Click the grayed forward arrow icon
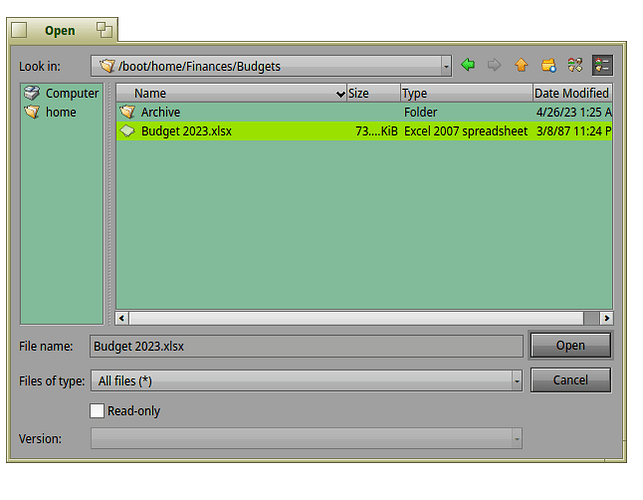Screen dimensions: 643x500 click(494, 65)
